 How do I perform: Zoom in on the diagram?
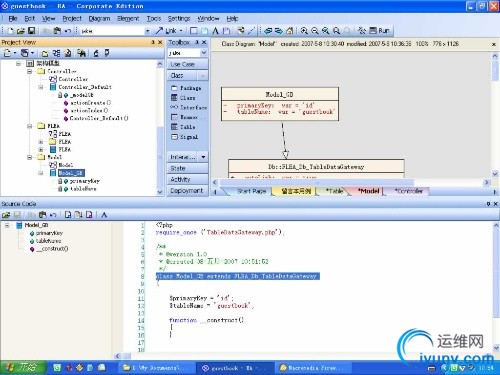[304, 31]
